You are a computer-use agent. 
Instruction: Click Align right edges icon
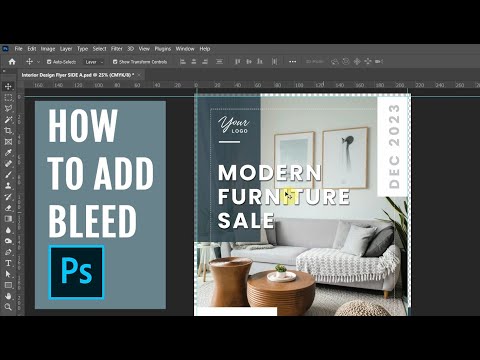click(205, 62)
